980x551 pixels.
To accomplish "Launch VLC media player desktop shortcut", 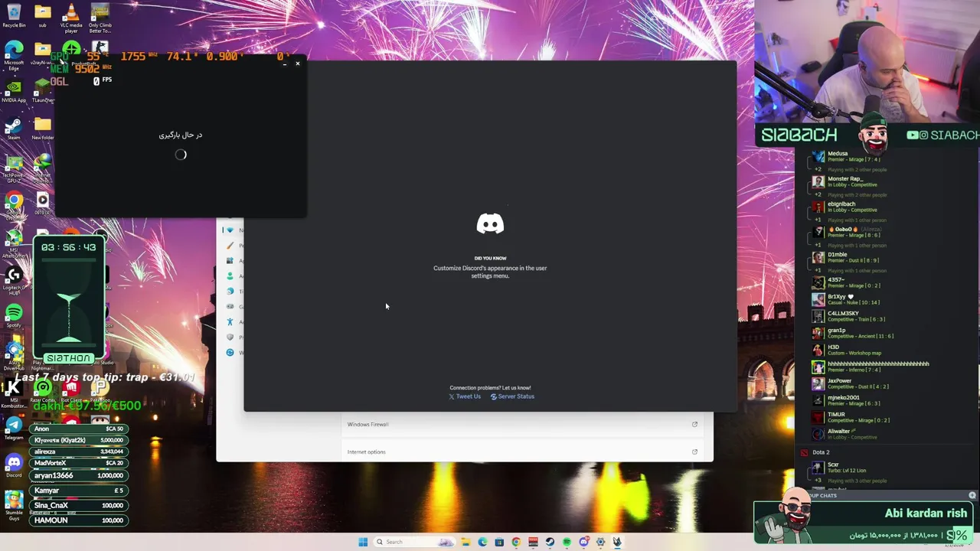I will (x=71, y=17).
